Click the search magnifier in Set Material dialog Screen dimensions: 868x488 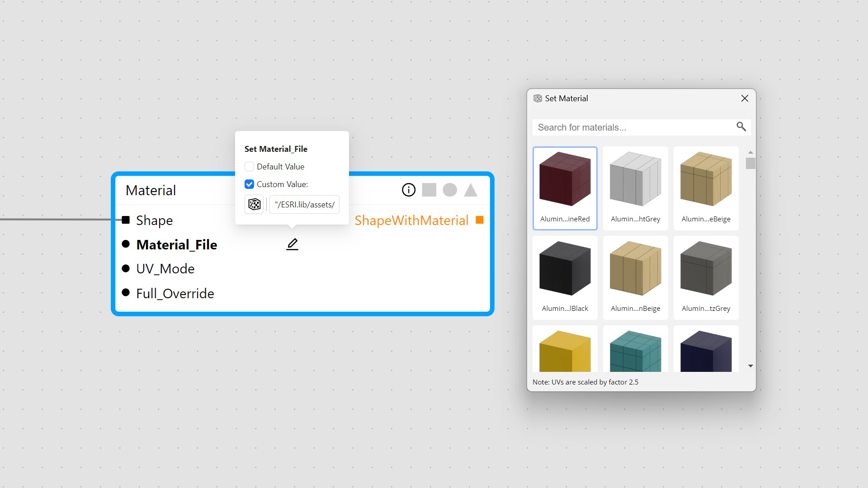tap(741, 127)
